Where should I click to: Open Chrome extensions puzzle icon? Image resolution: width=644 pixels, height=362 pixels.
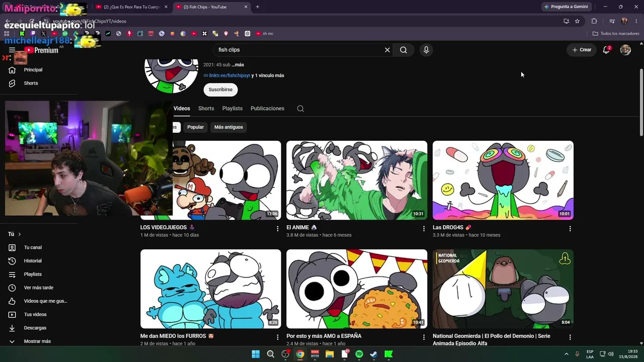click(x=594, y=21)
